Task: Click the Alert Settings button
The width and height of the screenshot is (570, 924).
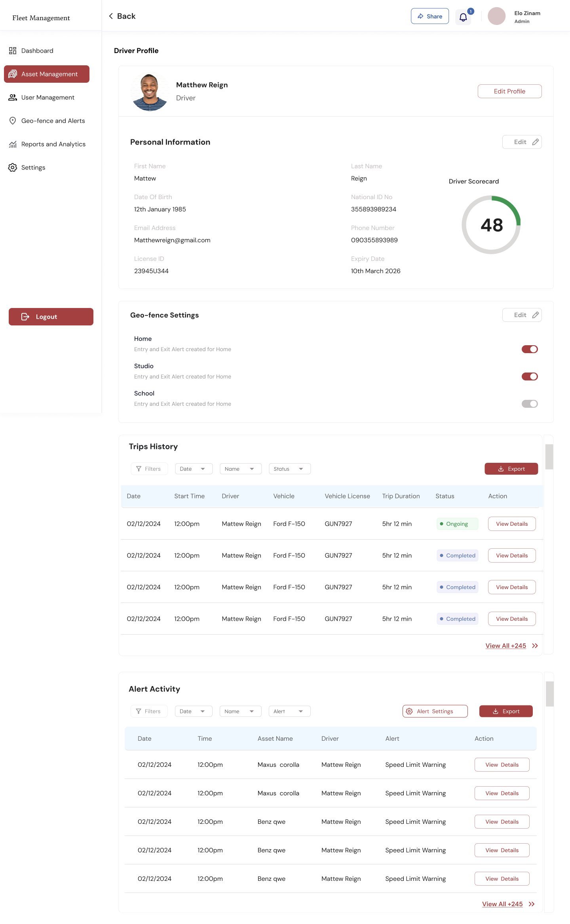Action: pyautogui.click(x=435, y=711)
